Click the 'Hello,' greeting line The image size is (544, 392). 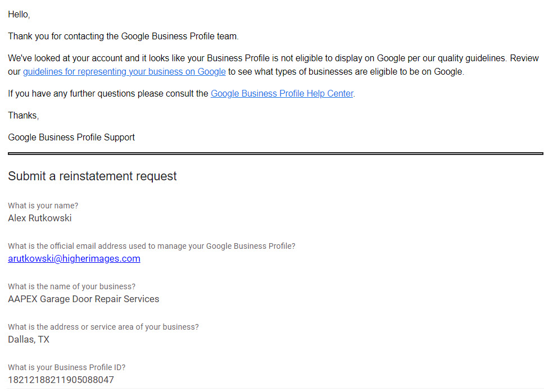point(19,15)
